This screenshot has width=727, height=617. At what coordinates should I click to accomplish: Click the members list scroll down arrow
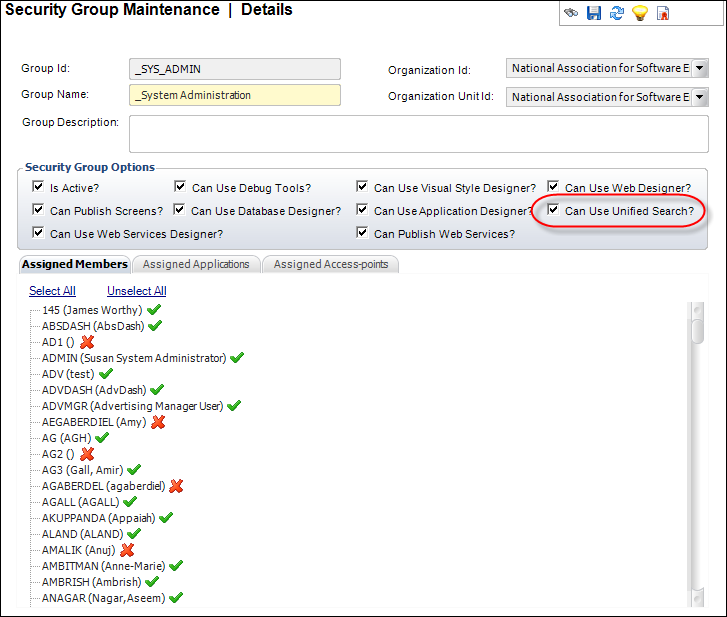tap(697, 597)
